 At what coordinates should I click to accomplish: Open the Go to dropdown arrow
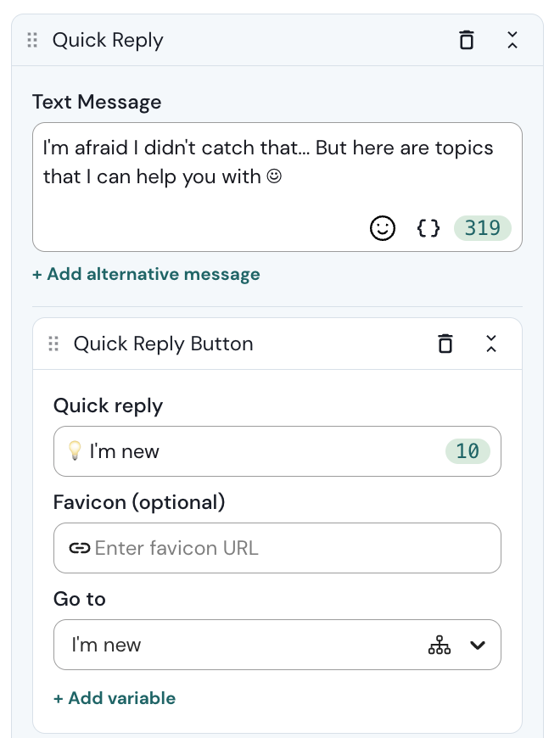point(478,646)
